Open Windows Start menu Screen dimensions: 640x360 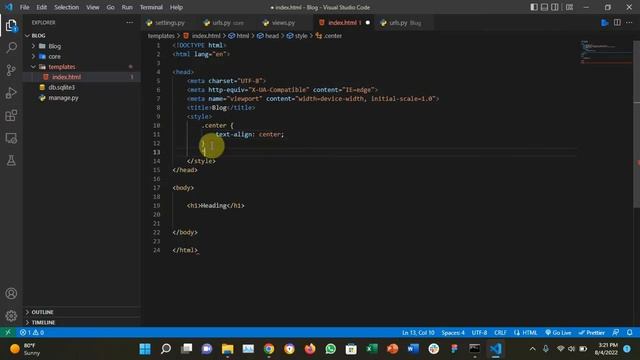(x=145, y=349)
